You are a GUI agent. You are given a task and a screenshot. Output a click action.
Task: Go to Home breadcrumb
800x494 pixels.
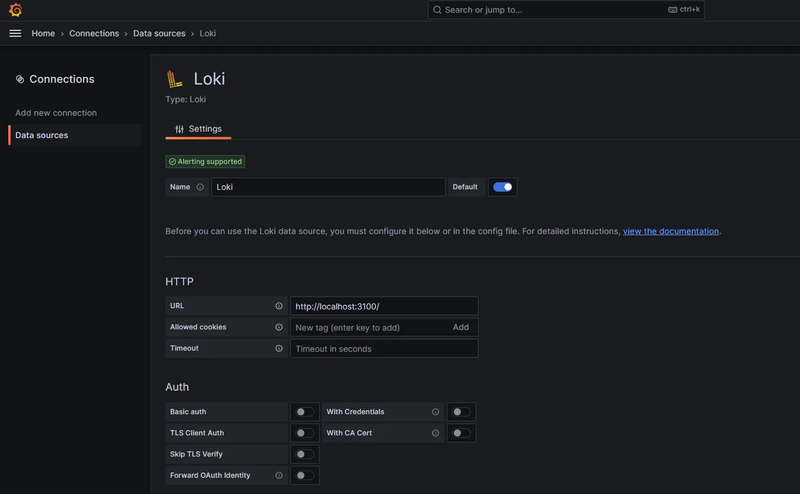43,33
